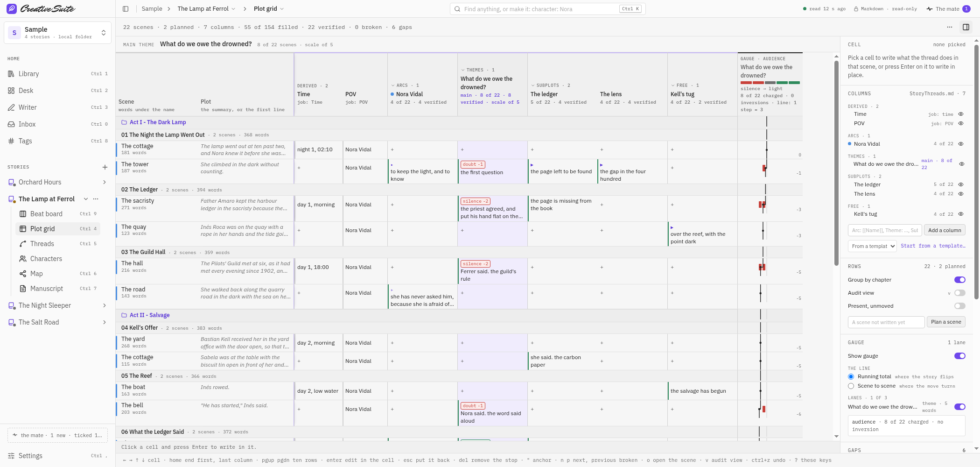
Task: Enable Present, unmoved switch
Action: tap(959, 306)
